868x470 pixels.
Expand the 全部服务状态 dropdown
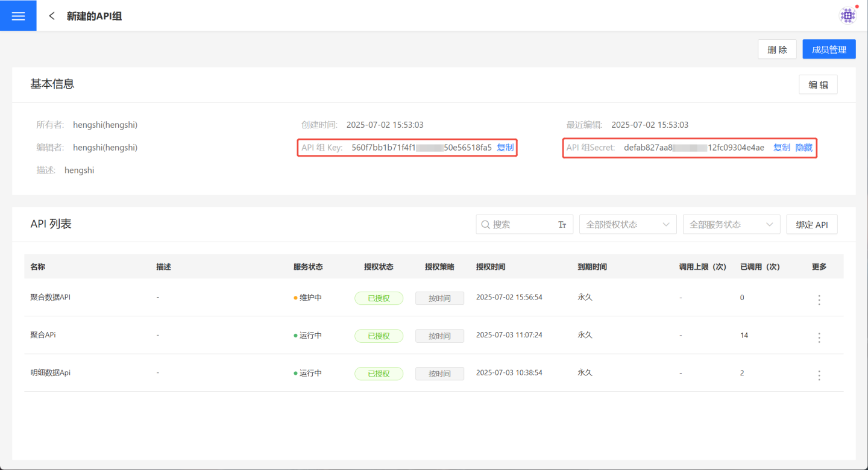731,225
